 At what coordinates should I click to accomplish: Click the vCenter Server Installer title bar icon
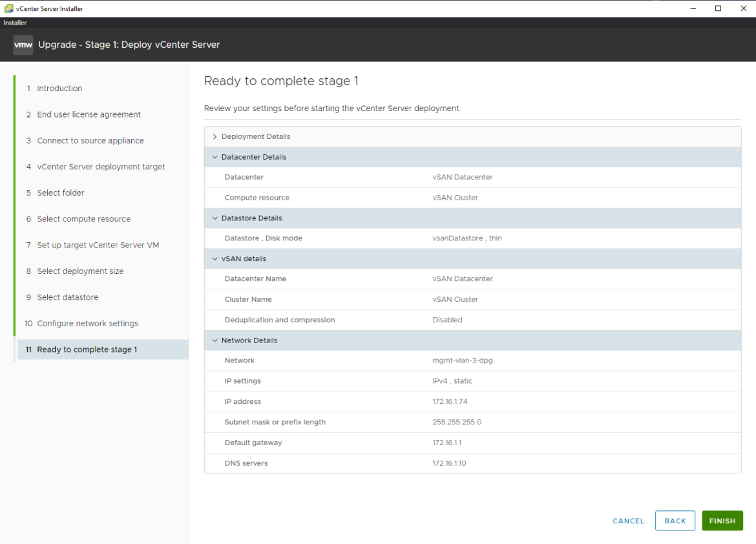pyautogui.click(x=9, y=8)
